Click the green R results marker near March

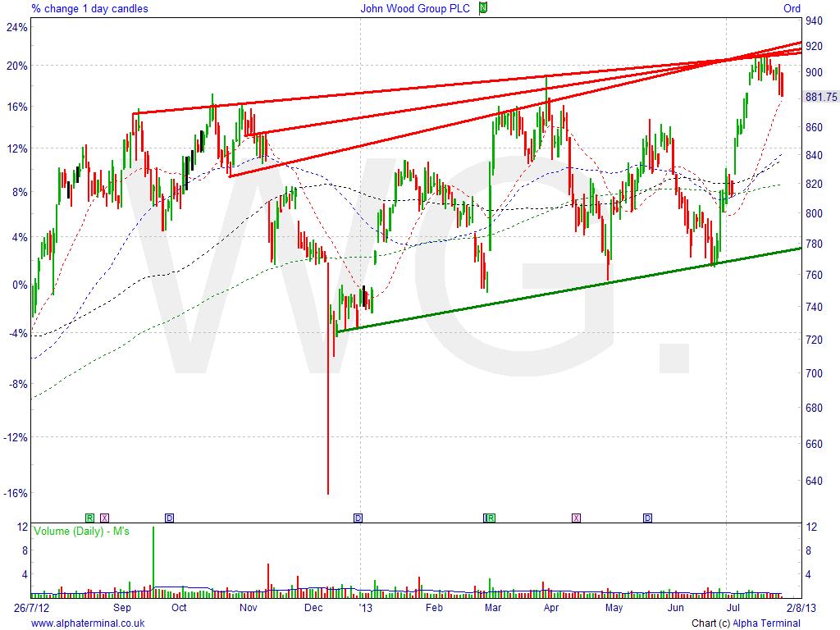pyautogui.click(x=489, y=518)
